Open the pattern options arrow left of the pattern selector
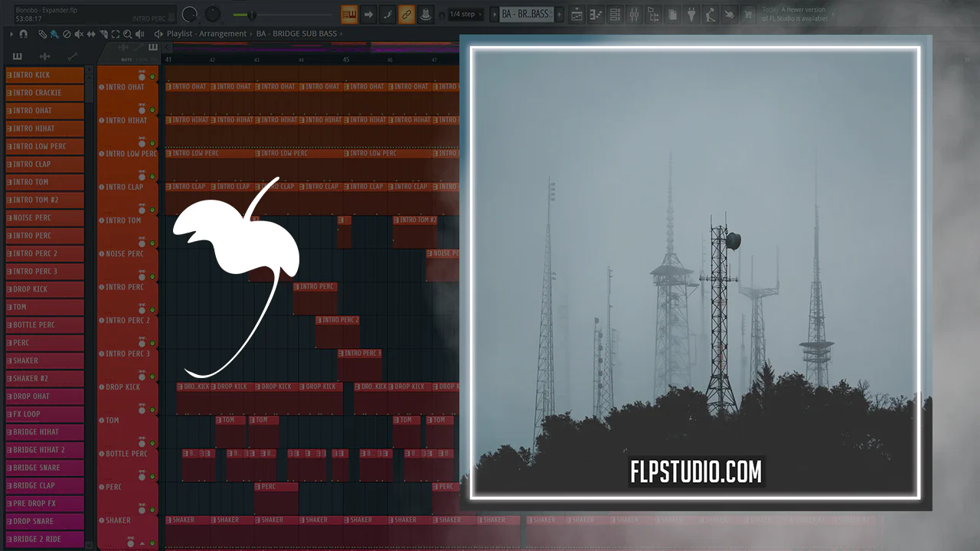980x551 pixels. [493, 15]
